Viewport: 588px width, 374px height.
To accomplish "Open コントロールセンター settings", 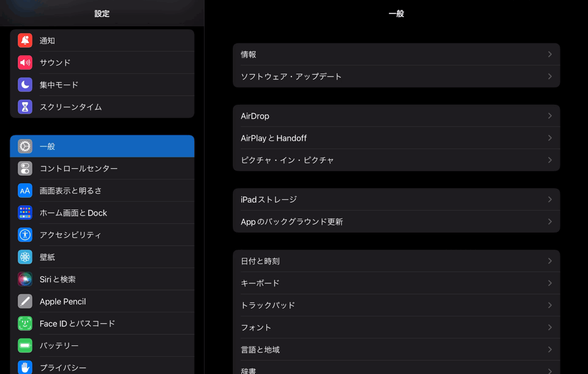I will [x=102, y=169].
